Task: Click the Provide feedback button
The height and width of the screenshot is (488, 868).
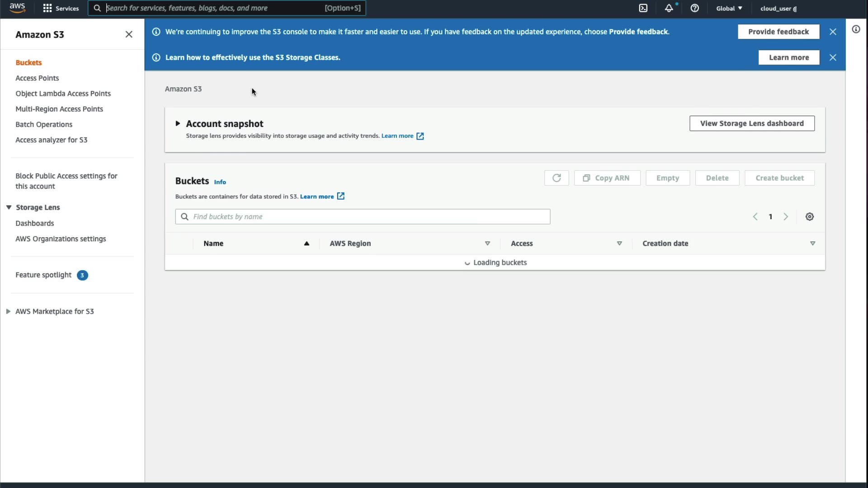Action: point(778,32)
